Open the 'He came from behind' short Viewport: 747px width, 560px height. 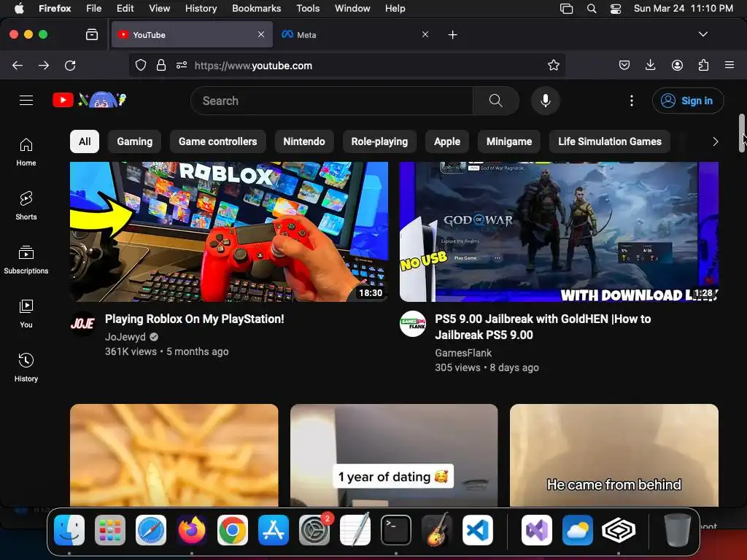click(x=614, y=455)
